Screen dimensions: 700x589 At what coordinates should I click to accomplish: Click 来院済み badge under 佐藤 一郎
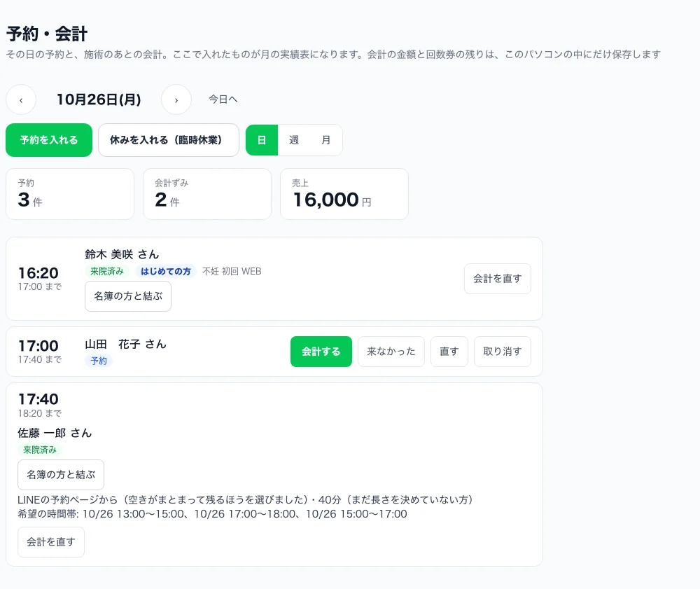pos(40,450)
